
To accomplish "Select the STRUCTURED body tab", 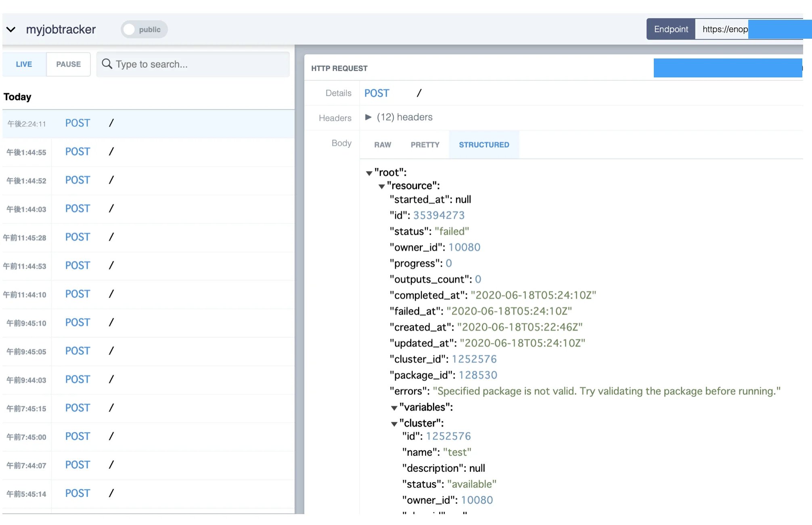I will 484,145.
